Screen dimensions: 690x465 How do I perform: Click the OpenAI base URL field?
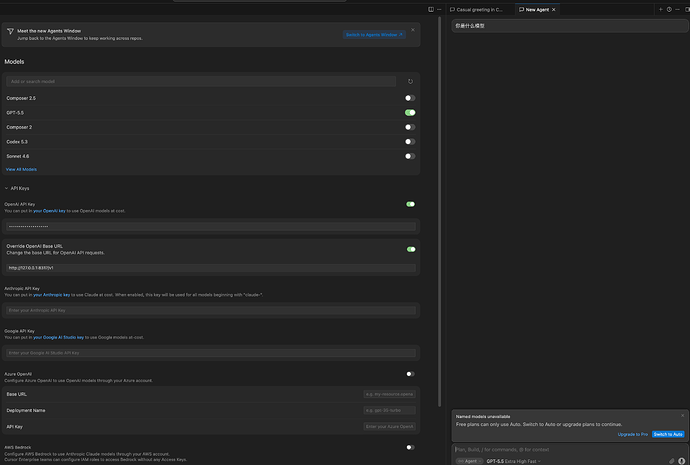click(211, 268)
